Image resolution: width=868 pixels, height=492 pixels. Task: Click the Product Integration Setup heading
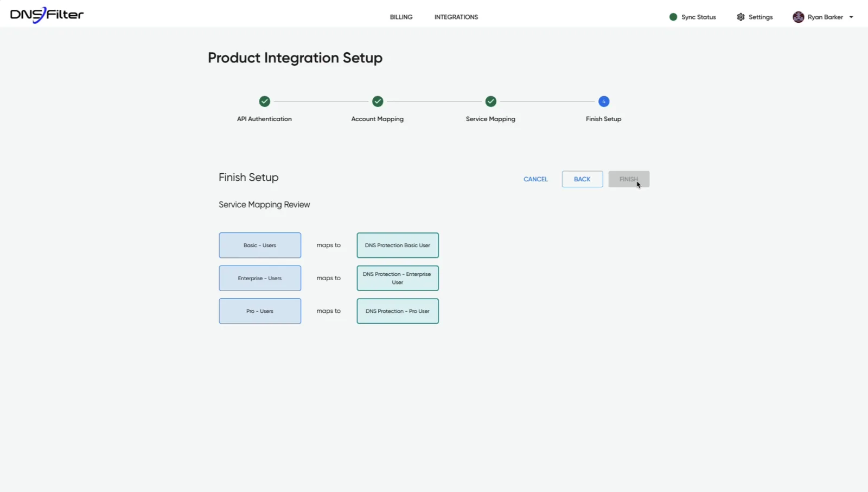point(295,58)
